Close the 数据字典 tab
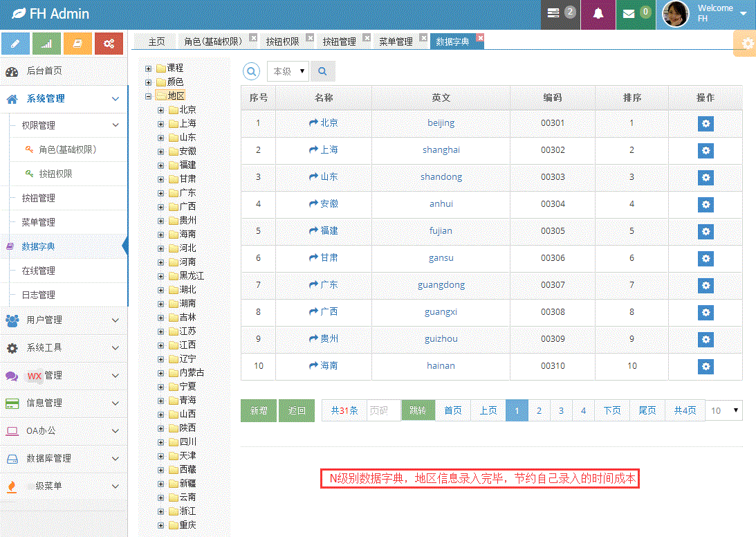This screenshot has width=756, height=537. pos(480,37)
